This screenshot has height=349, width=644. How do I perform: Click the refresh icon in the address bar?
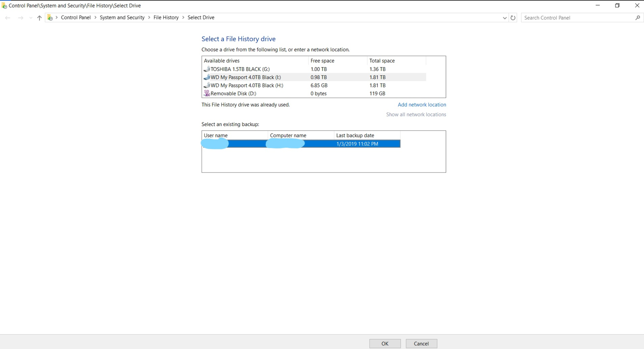(x=513, y=18)
